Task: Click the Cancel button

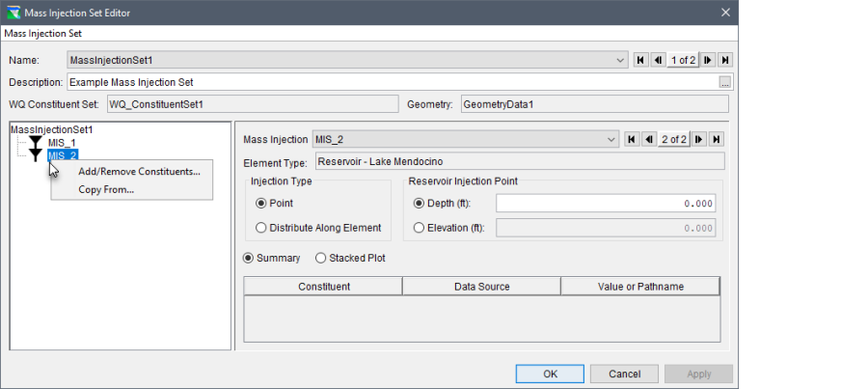Action: (624, 375)
